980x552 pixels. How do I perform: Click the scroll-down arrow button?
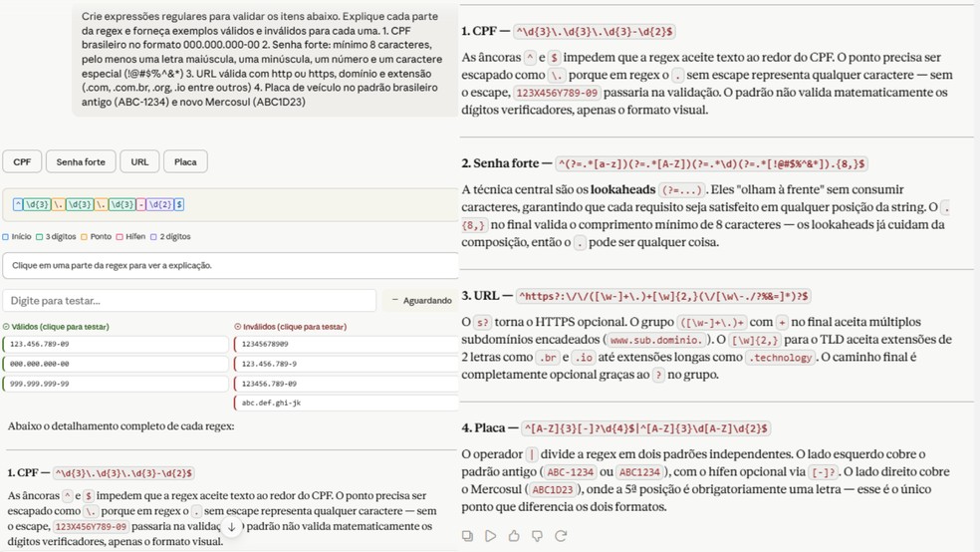(231, 527)
